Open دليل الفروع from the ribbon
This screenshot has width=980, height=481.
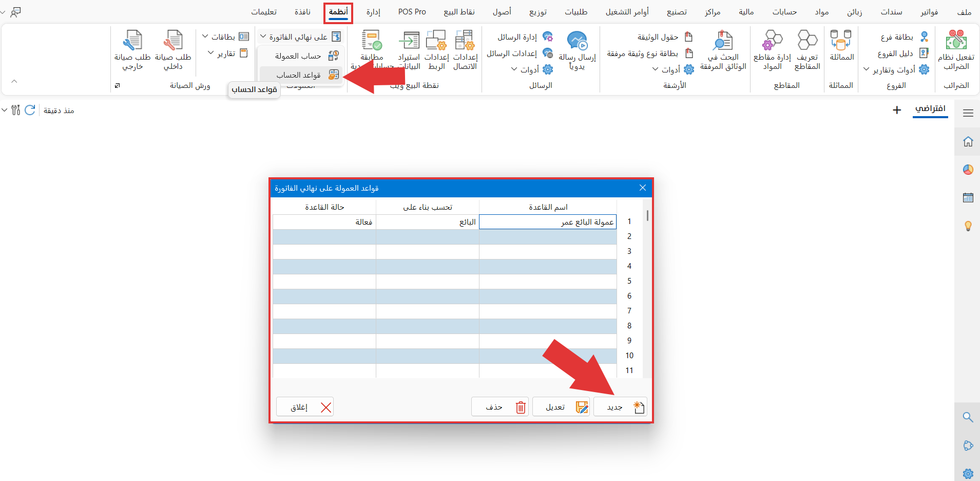[902, 53]
